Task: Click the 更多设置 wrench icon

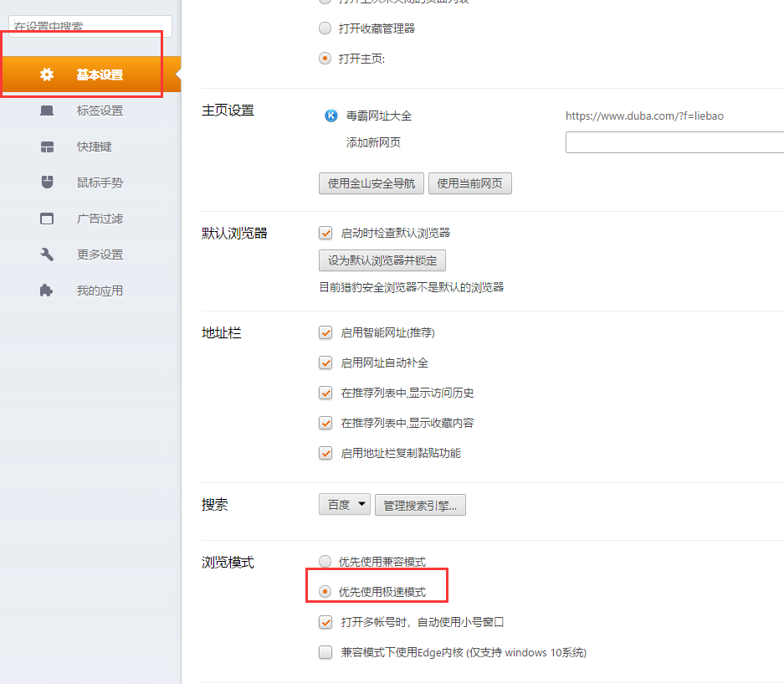Action: (47, 255)
